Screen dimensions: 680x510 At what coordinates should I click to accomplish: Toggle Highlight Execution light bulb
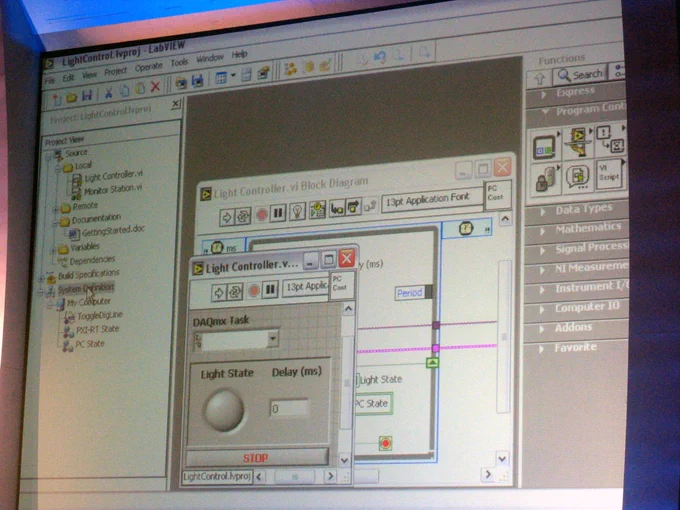point(298,212)
